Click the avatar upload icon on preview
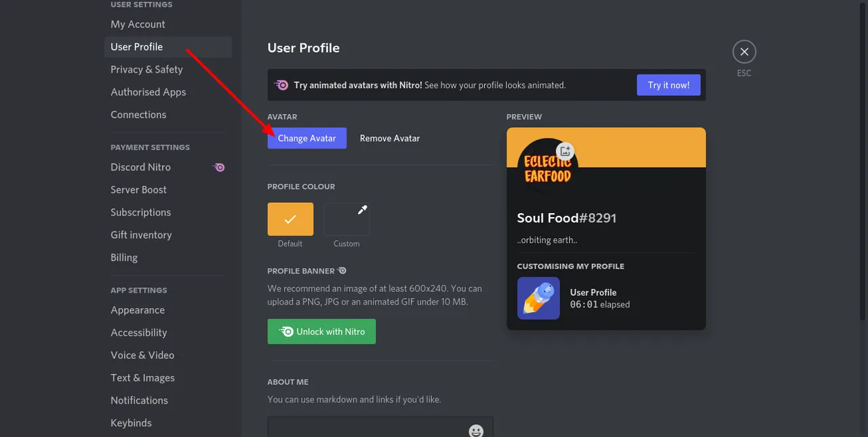Screen dimensions: 868x437 tap(565, 151)
